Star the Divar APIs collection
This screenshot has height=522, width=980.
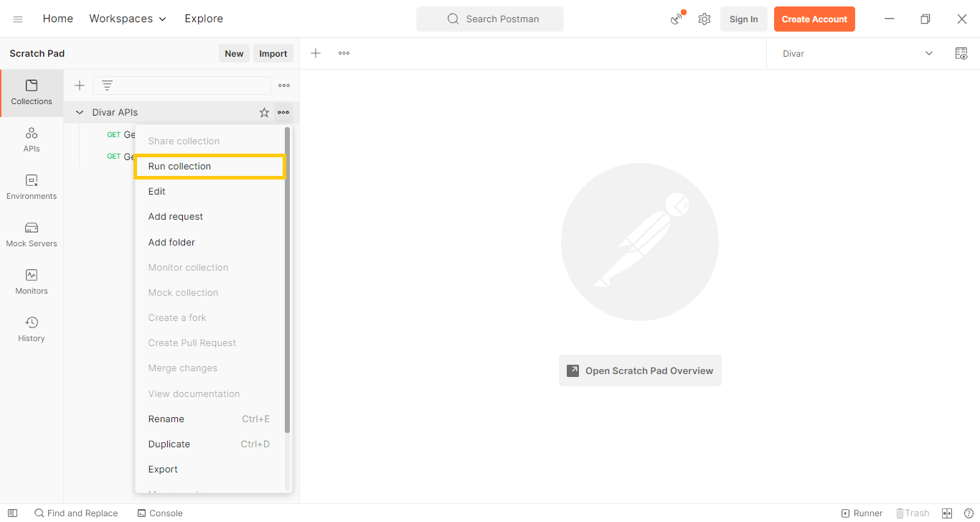point(264,113)
